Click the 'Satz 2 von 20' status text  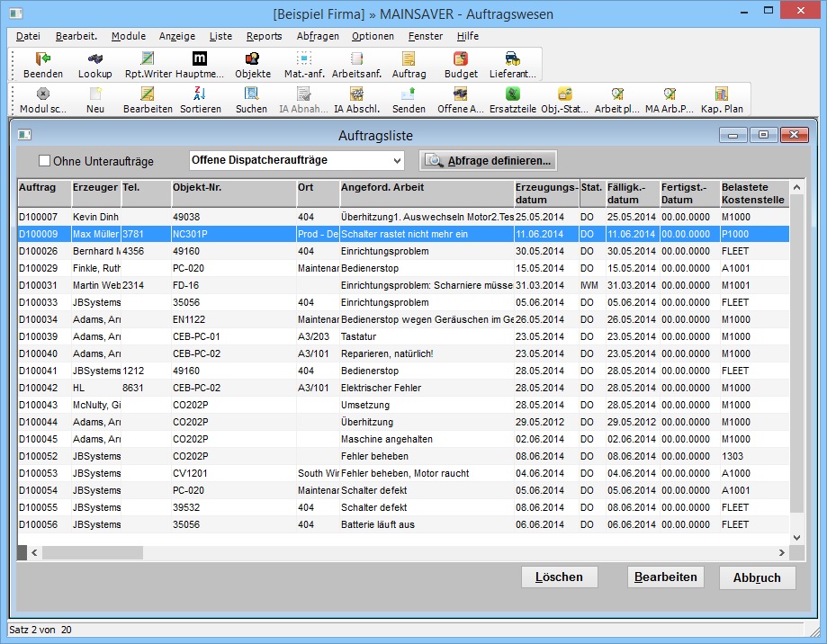point(40,630)
